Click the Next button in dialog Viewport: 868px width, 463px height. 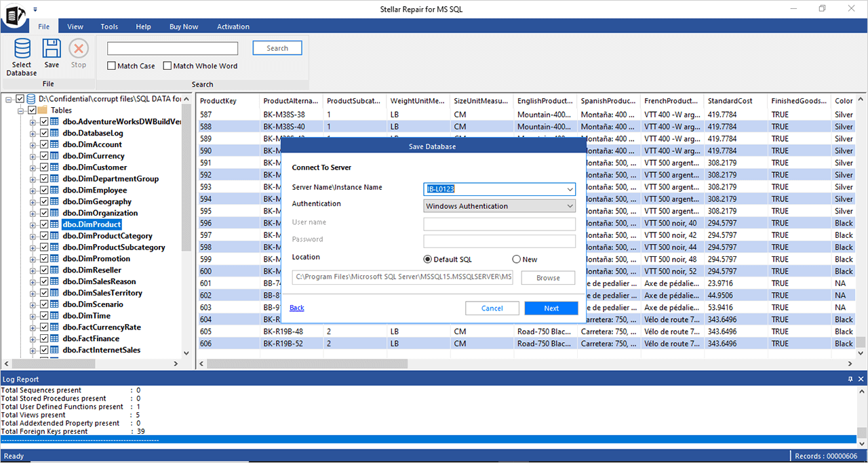[551, 308]
